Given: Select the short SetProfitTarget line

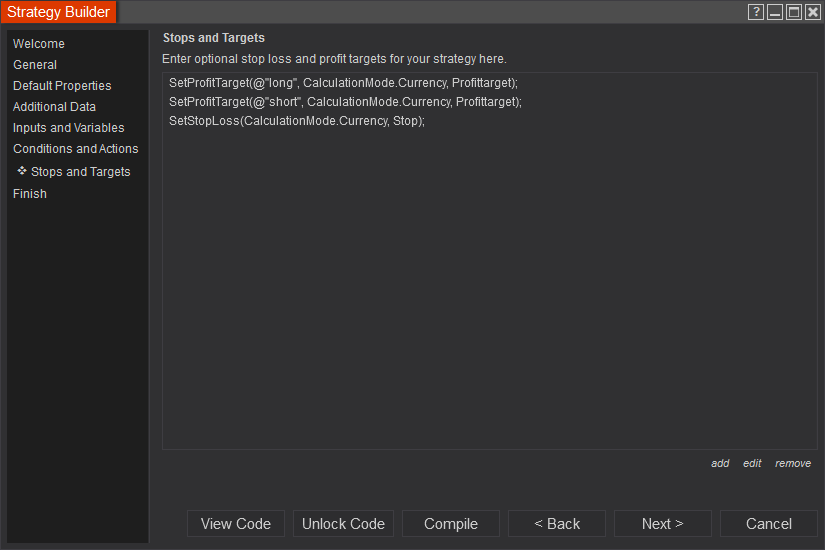Looking at the screenshot, I should (345, 102).
